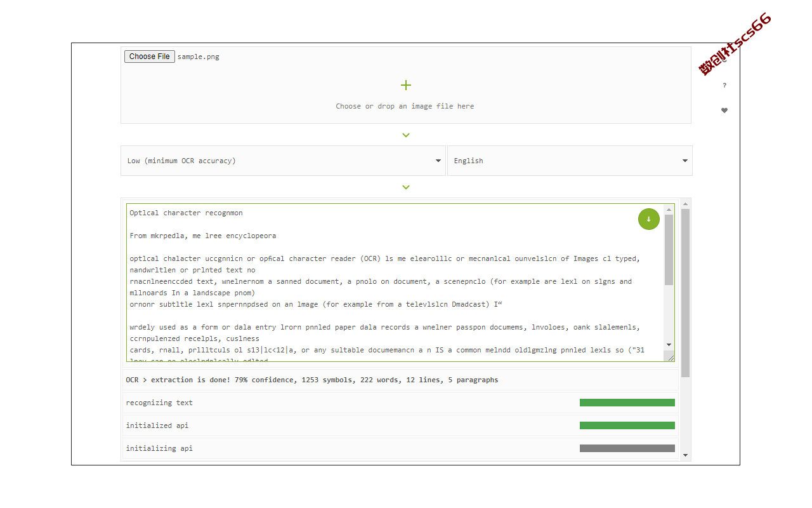This screenshot has width=812, height=508.
Task: Collapse the green chevron below the language selectors
Action: (x=406, y=187)
